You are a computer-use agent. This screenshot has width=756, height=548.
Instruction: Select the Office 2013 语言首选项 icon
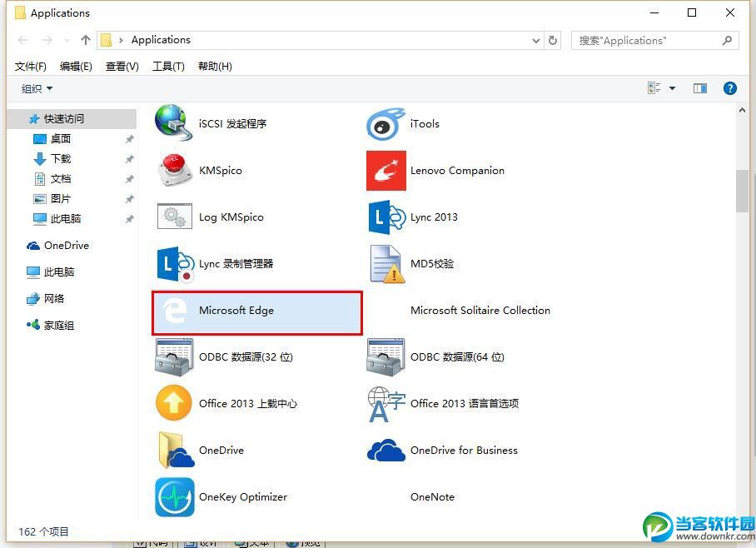(386, 404)
